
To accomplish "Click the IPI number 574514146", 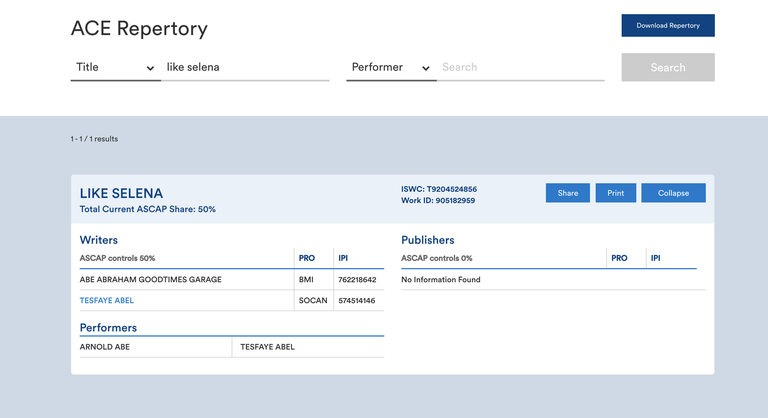I will [x=357, y=300].
